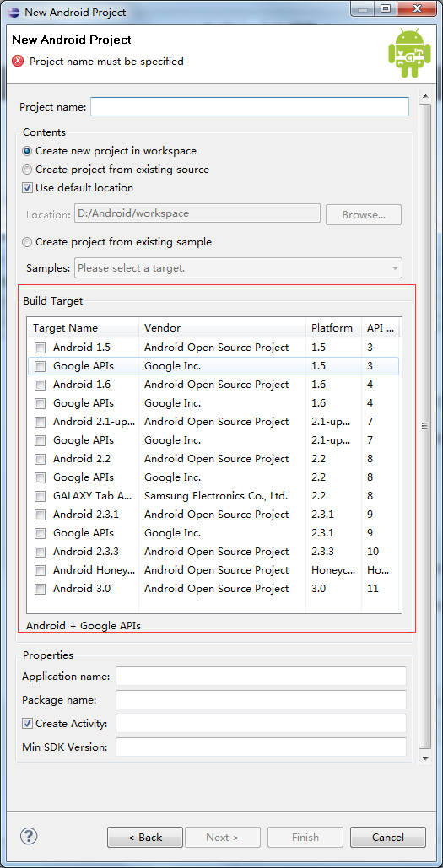Select Create project from existing source
443x868 pixels.
click(27, 170)
